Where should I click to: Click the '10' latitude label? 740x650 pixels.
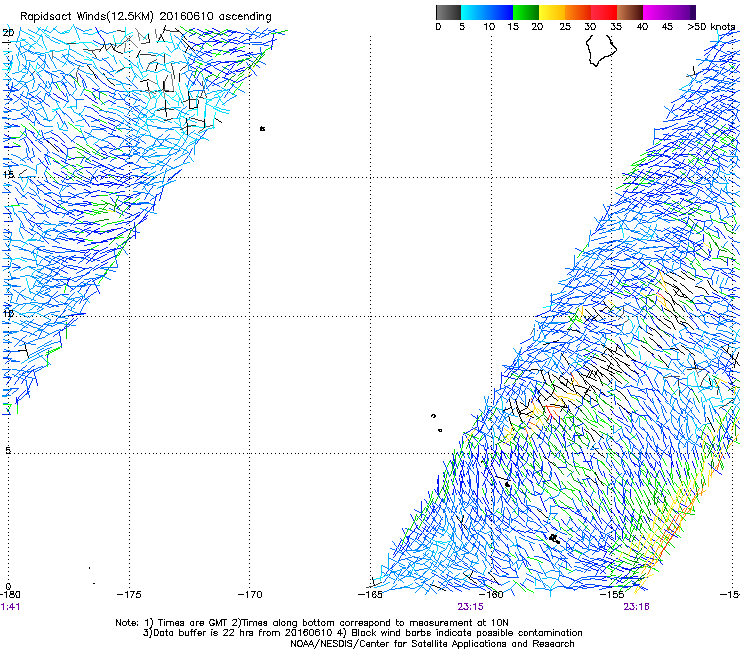pos(8,313)
